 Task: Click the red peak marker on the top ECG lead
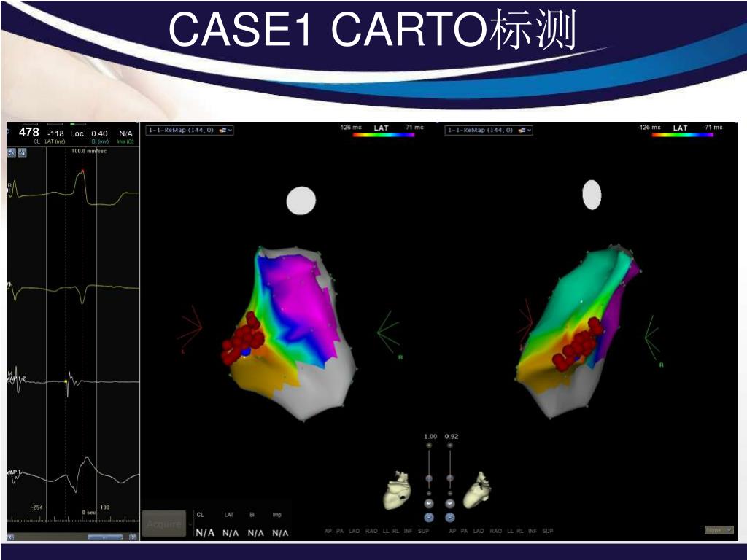tap(82, 171)
